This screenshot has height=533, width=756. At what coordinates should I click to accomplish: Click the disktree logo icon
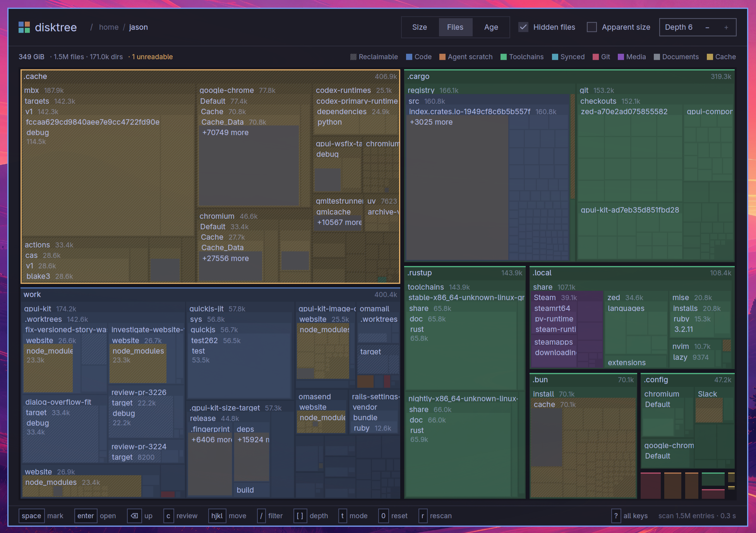(x=24, y=27)
